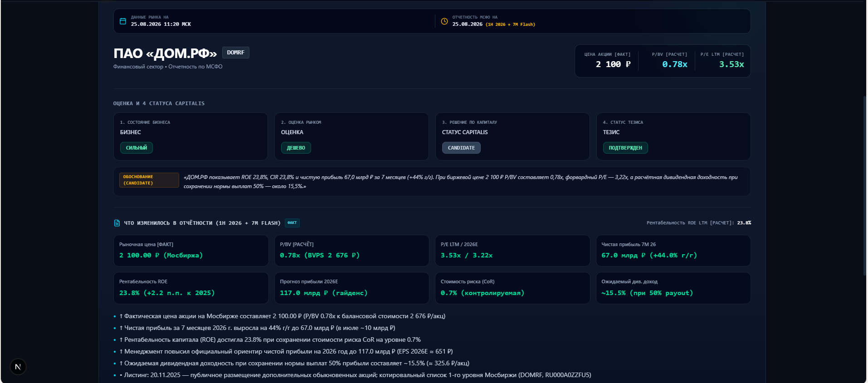Click the ДЕШЕВО valuation badge

pos(296,148)
